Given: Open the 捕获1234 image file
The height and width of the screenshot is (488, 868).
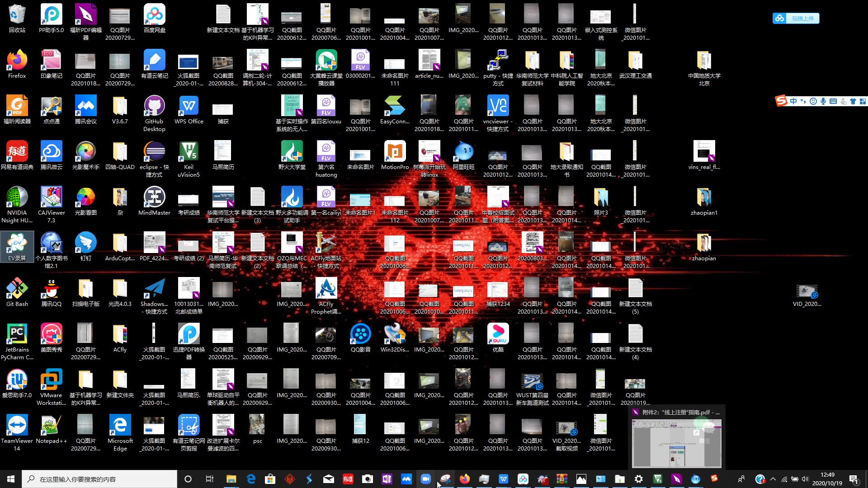Looking at the screenshot, I should tap(498, 292).
